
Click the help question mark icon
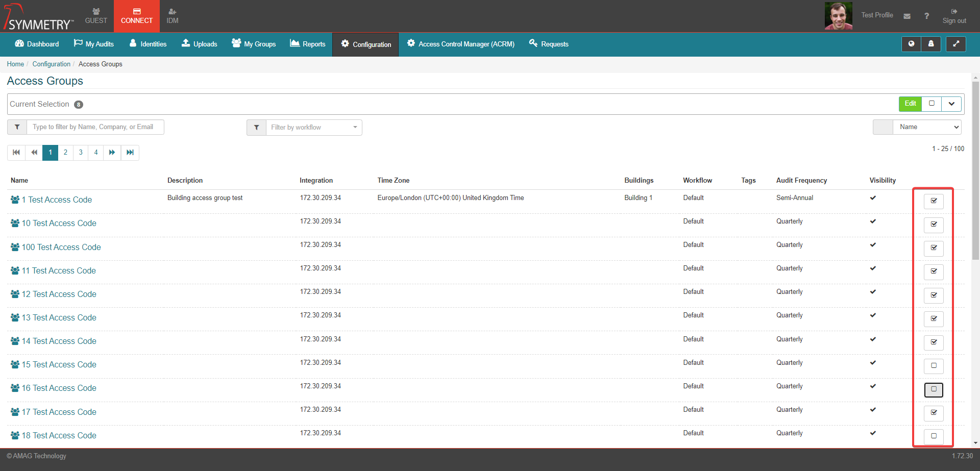(926, 16)
